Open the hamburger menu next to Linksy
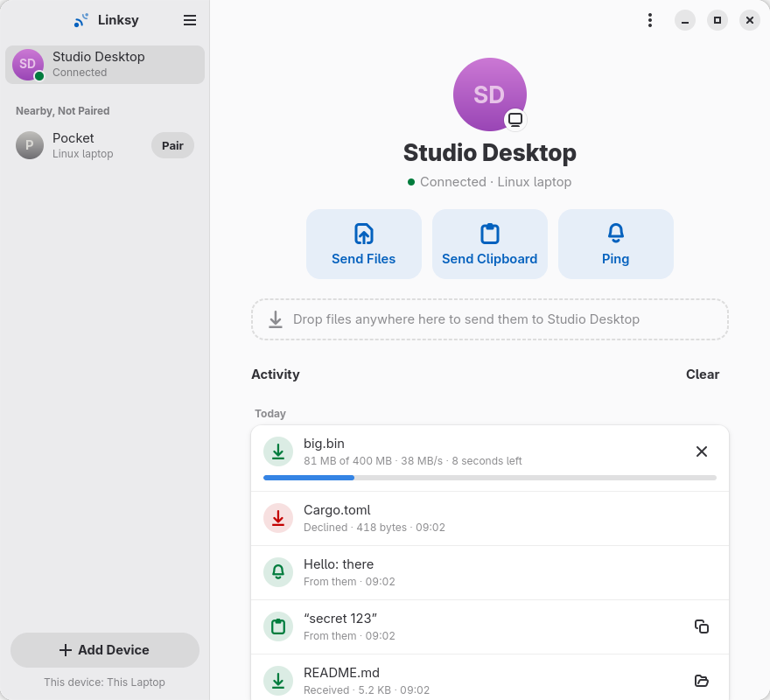This screenshot has height=700, width=770. coord(190,20)
